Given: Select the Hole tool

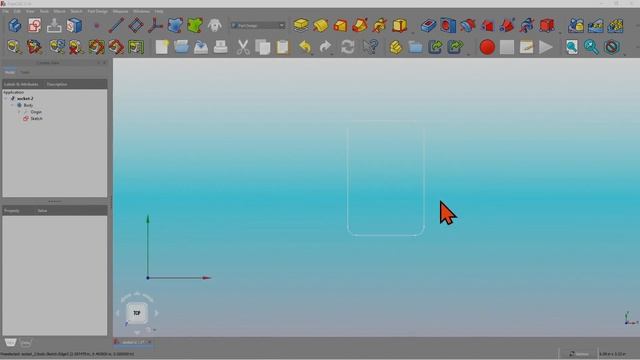Looking at the screenshot, I should tap(448, 25).
